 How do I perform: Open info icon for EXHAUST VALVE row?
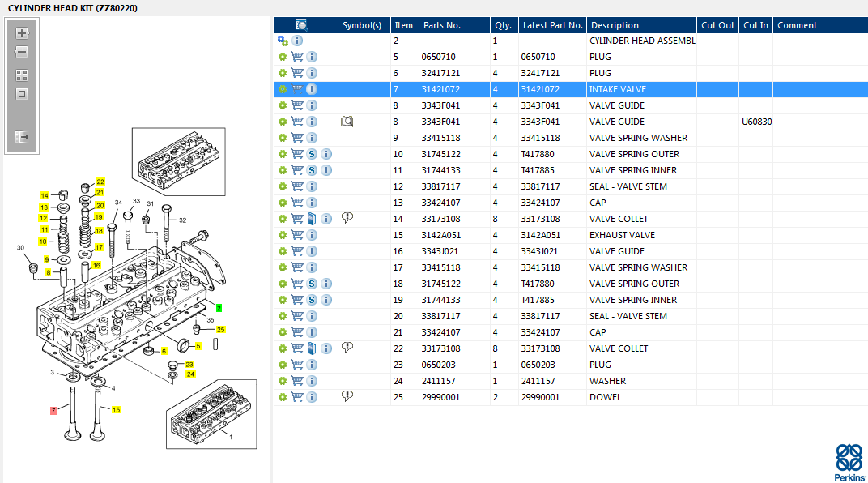(312, 235)
